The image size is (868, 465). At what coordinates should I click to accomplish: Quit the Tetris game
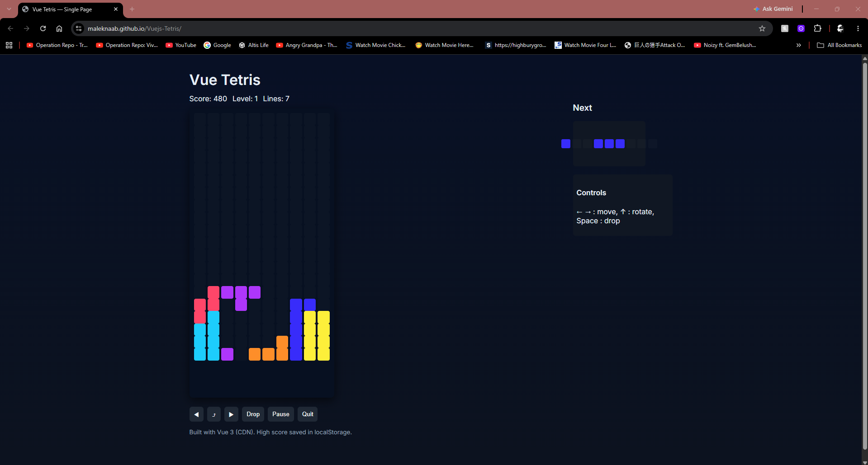click(x=308, y=414)
